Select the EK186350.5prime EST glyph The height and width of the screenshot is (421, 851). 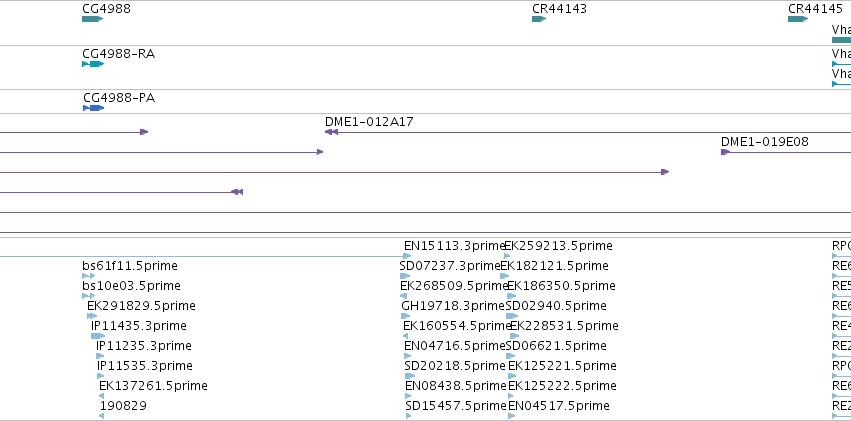pos(511,296)
